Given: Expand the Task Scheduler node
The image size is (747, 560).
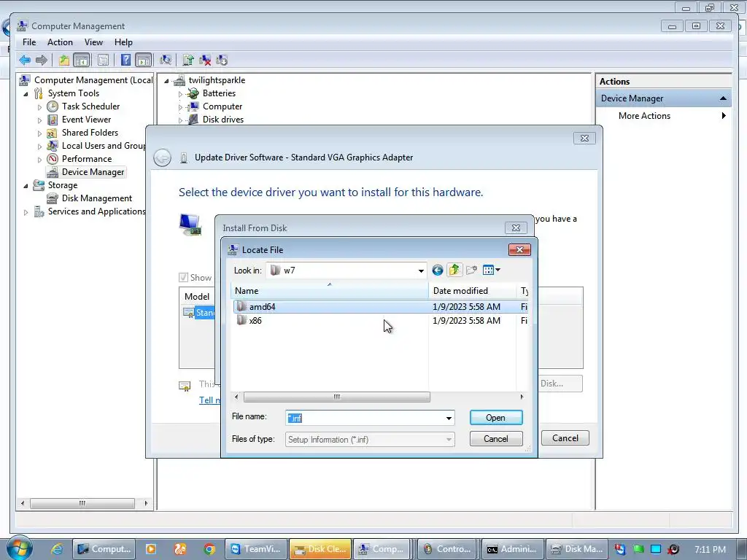Looking at the screenshot, I should pos(40,107).
